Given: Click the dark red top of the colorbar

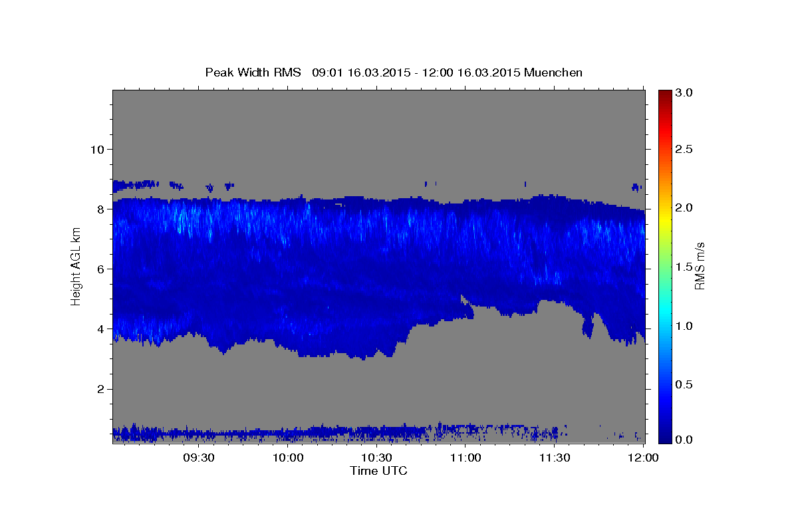Looking at the screenshot, I should (x=665, y=94).
